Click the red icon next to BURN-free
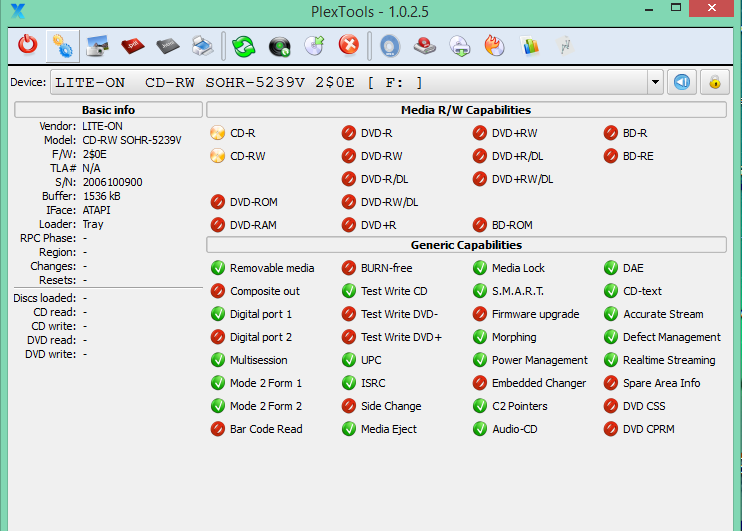The image size is (742, 531). pos(349,268)
